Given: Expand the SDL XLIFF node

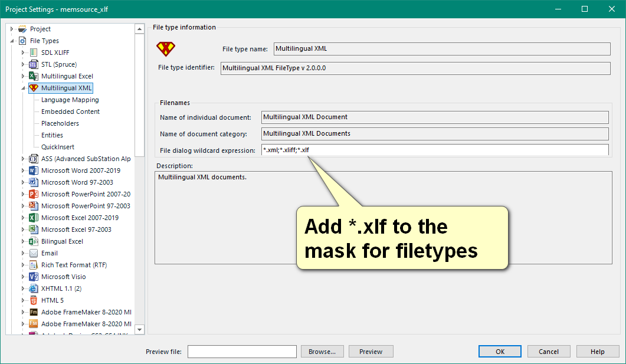Looking at the screenshot, I should (23, 53).
